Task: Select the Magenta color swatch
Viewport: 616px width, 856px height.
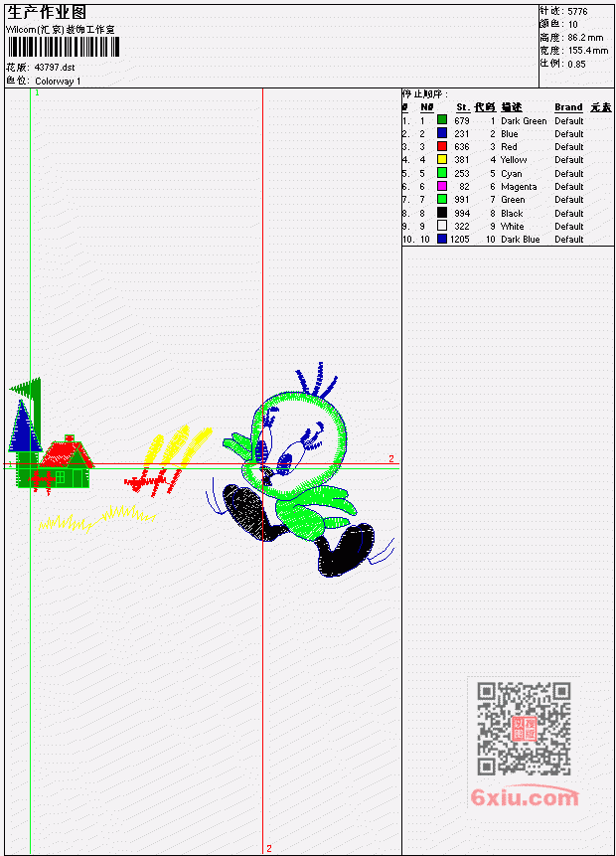Action: coord(442,186)
